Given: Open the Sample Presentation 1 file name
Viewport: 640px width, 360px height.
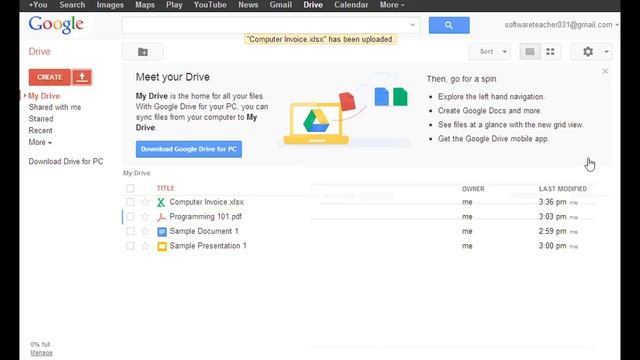Looking at the screenshot, I should coord(208,246).
